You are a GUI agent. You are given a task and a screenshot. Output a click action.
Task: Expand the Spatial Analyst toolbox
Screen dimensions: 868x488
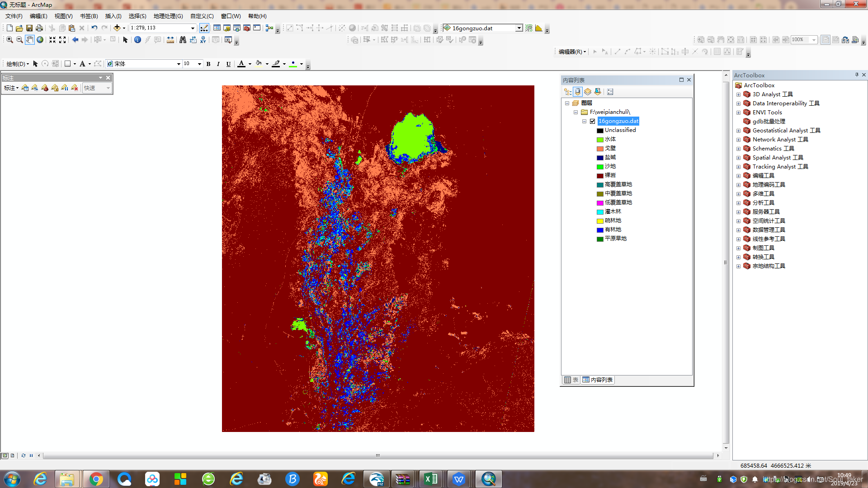point(738,158)
